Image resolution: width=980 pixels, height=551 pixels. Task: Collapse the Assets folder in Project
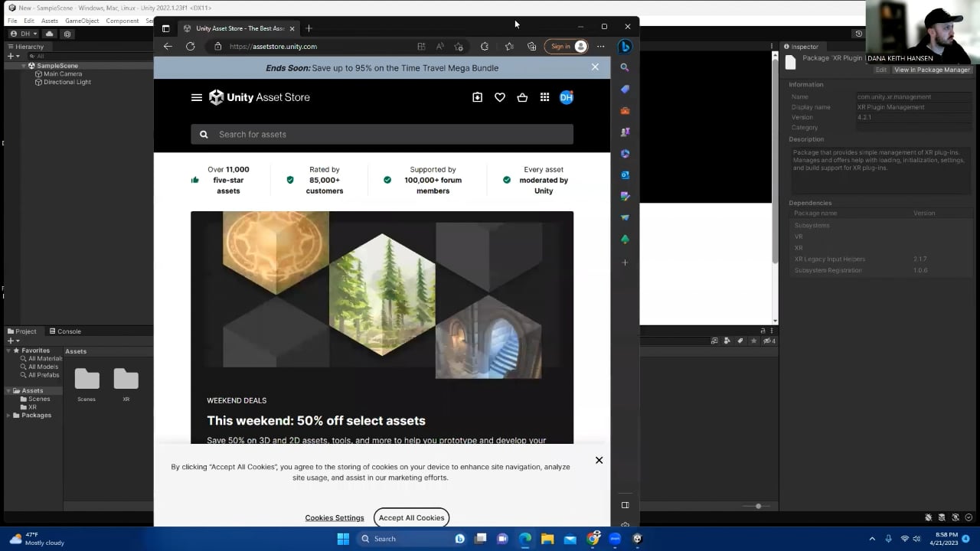point(8,390)
